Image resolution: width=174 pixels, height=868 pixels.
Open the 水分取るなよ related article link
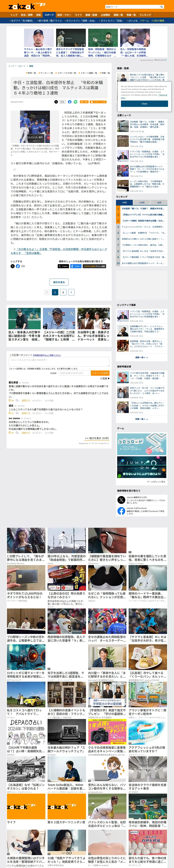[59, 251]
